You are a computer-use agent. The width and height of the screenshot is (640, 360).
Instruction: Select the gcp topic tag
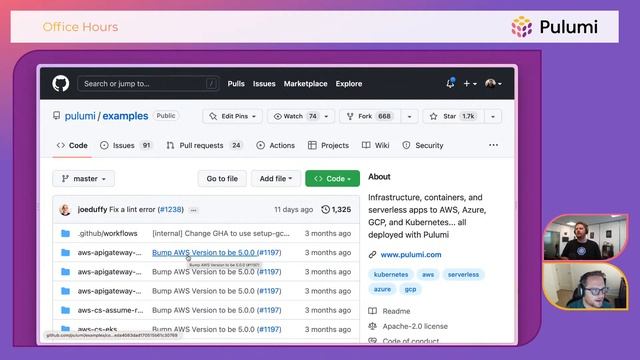point(410,289)
